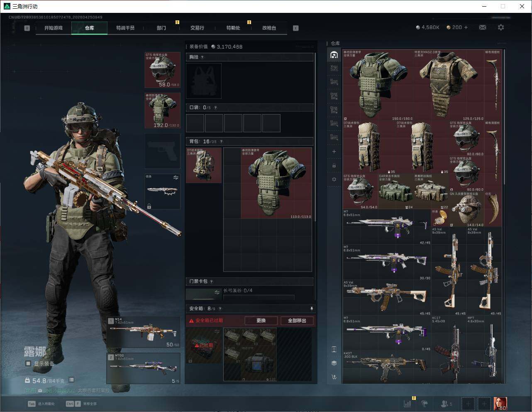Screen dimensions: 532x412
Task: Select the equipped GT5 helmet slot
Action: pos(162,70)
